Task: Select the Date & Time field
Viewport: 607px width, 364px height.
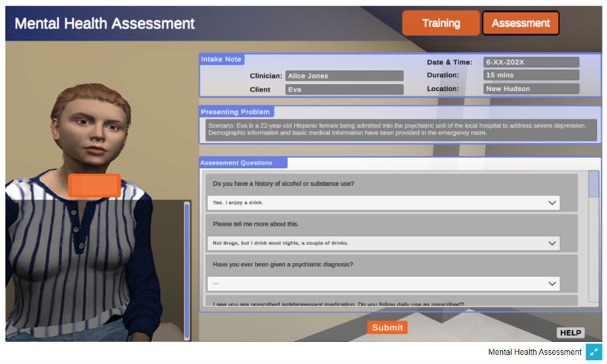Action: tap(531, 62)
